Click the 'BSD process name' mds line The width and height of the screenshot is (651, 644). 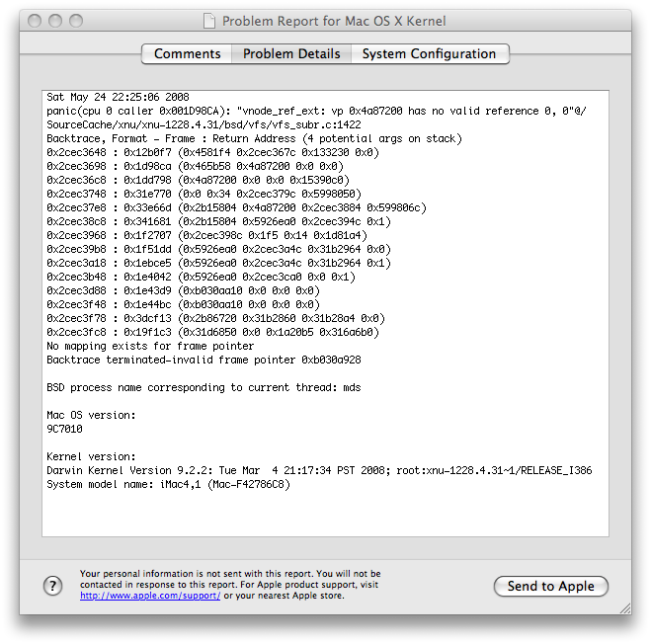(x=203, y=388)
